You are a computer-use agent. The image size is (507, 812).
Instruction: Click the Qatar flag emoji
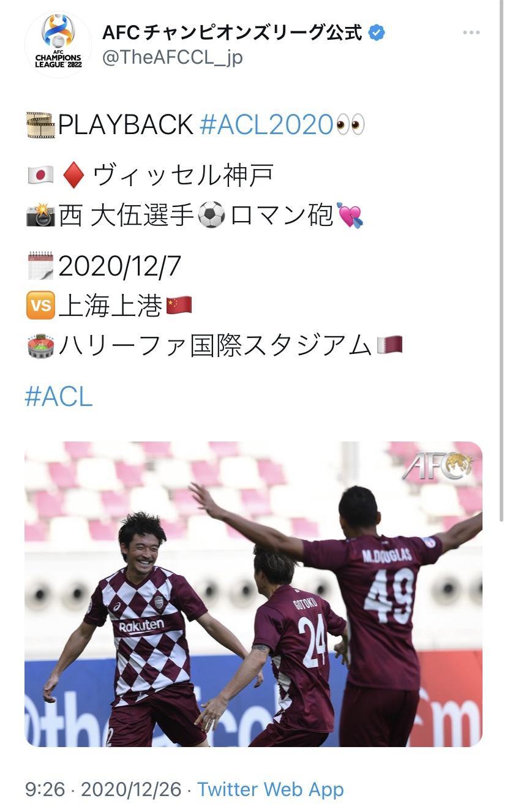(389, 344)
